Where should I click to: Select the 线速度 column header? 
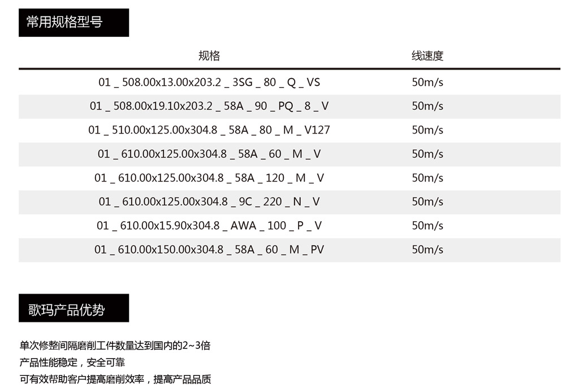[427, 56]
